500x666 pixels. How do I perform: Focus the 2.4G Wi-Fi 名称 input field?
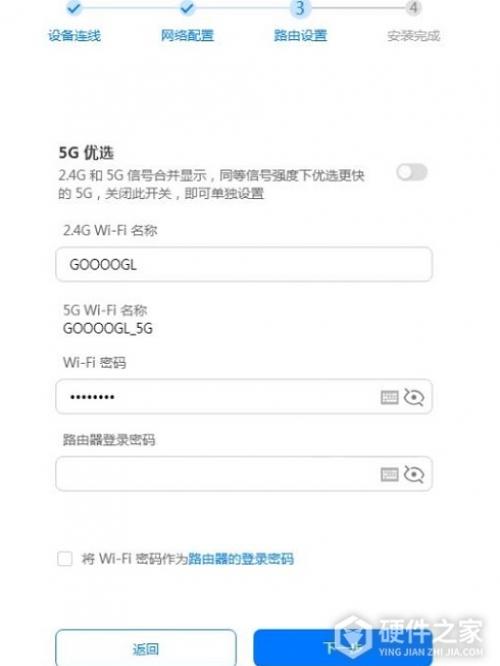pos(244,264)
